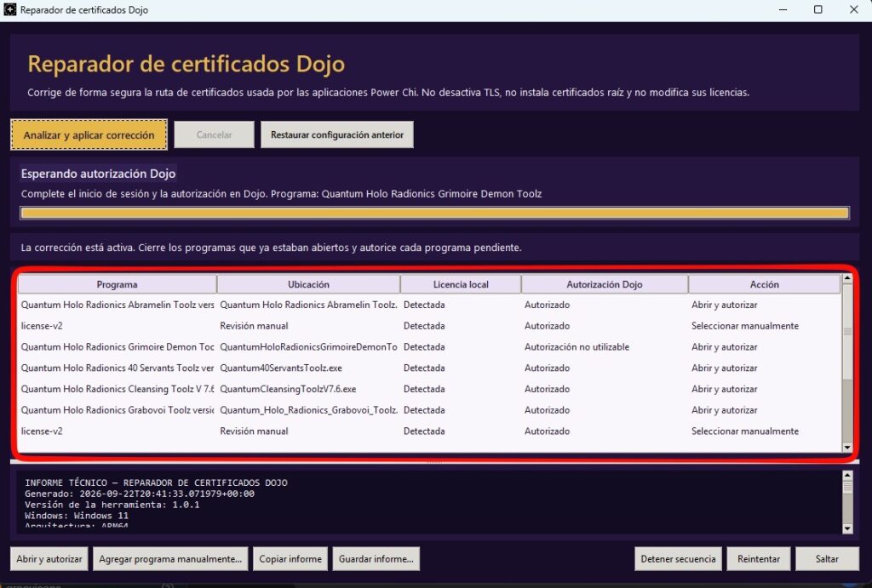Screen dimensions: 872x588
Task: Click the report log scroll down arrow
Action: [x=847, y=528]
